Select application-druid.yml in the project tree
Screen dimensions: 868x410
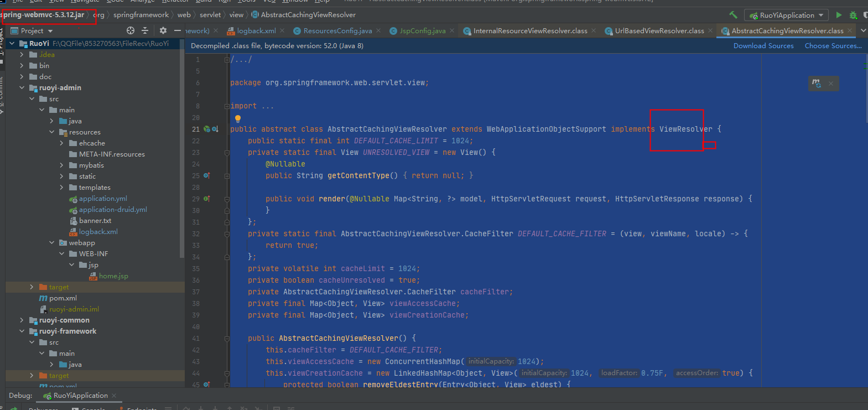(x=113, y=209)
